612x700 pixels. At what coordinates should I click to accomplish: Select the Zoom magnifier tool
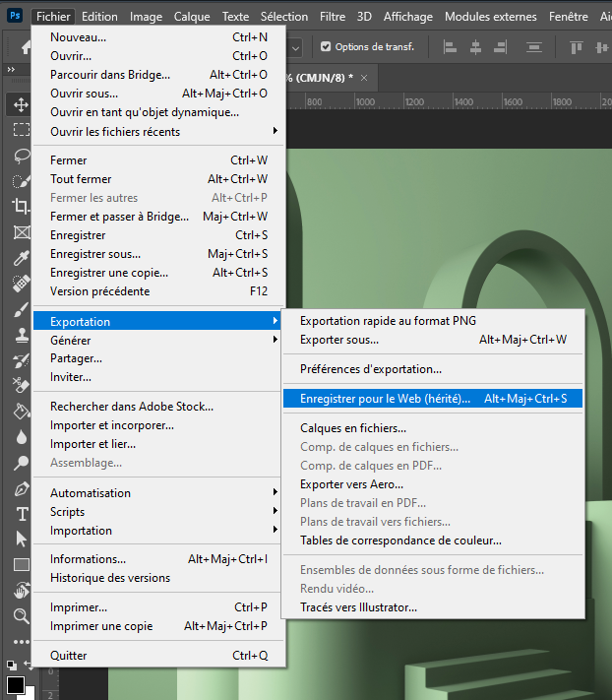[x=20, y=616]
